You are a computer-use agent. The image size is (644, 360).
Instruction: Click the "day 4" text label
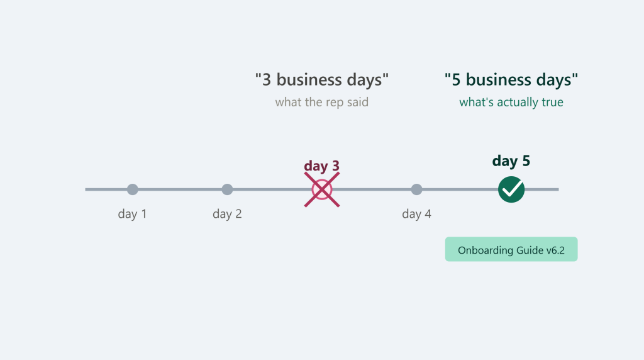pyautogui.click(x=416, y=214)
